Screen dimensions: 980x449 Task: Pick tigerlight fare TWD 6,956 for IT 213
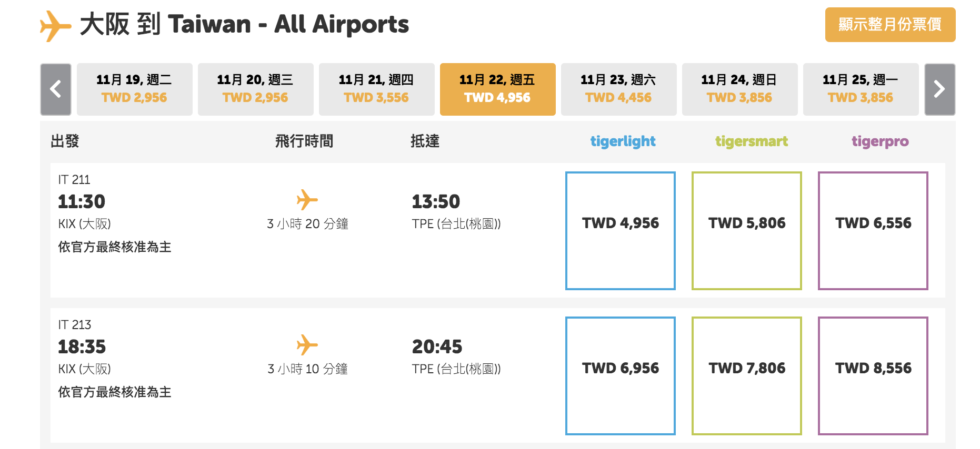[x=621, y=376]
